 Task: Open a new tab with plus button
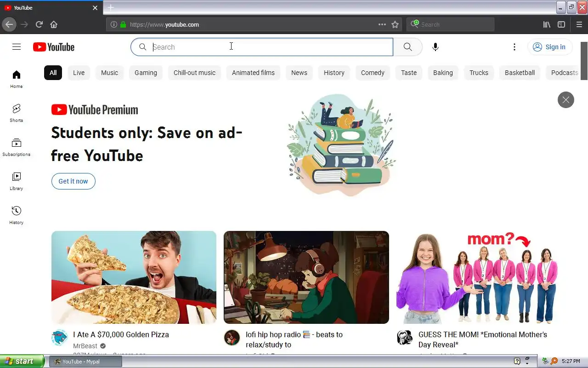click(x=111, y=7)
